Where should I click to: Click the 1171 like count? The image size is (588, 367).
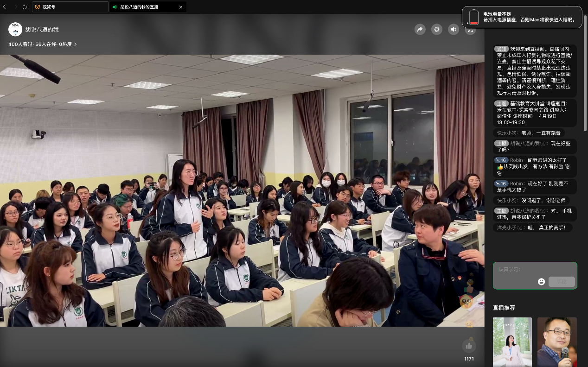point(469,359)
